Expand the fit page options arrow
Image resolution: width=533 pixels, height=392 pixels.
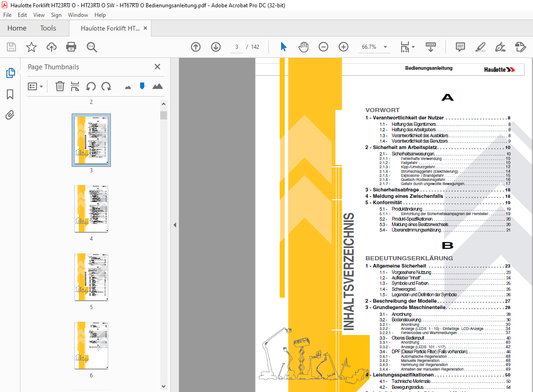(x=413, y=47)
